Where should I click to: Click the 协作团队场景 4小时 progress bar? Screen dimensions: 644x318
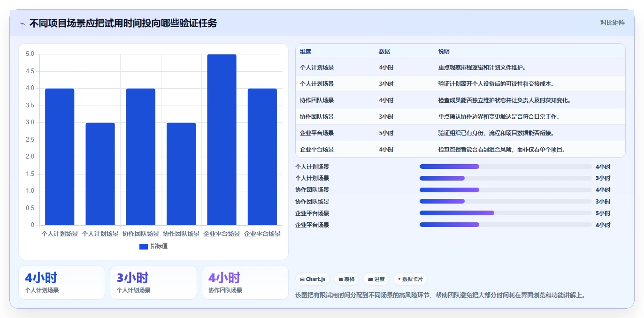click(506, 190)
